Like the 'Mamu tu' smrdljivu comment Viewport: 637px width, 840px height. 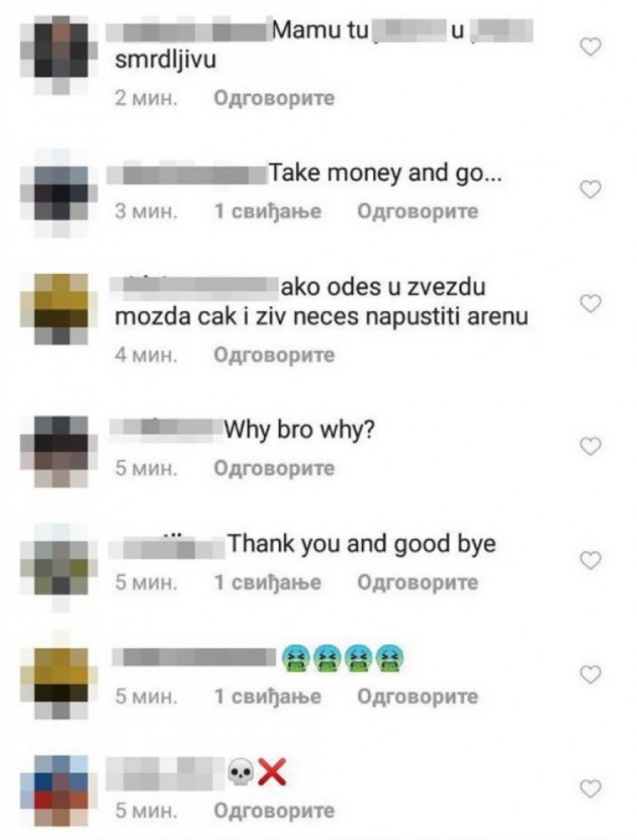[591, 47]
